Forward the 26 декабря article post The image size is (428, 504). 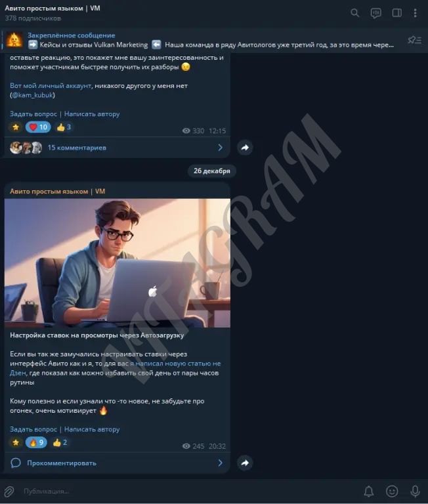(x=245, y=463)
